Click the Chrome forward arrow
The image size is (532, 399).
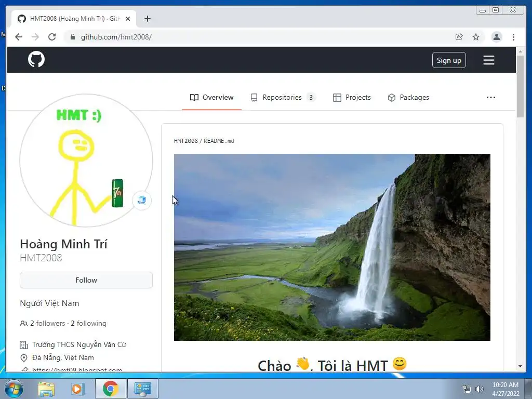click(35, 37)
